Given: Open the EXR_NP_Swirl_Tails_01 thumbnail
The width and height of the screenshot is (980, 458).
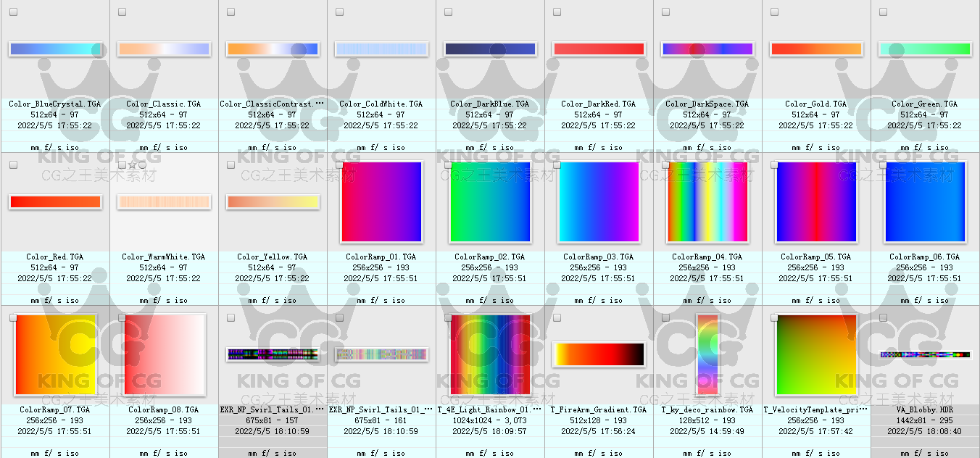Looking at the screenshot, I should point(273,354).
